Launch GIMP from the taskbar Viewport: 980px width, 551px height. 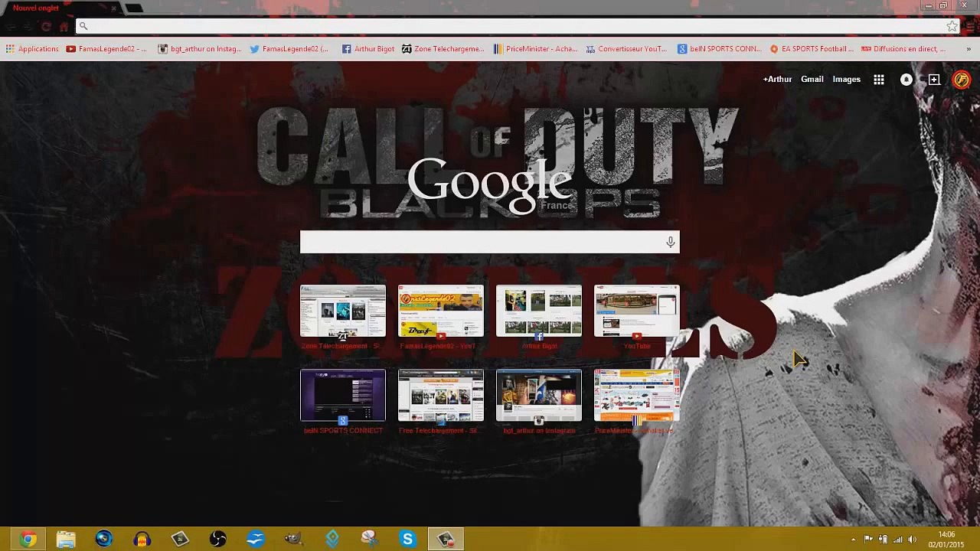click(x=293, y=540)
